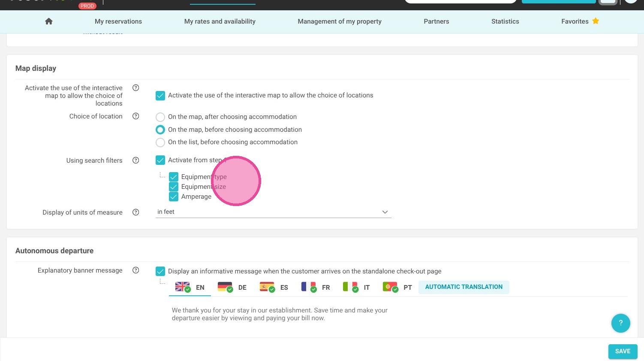644x361 pixels.
Task: Switch to the FR French tab
Action: coord(316,287)
